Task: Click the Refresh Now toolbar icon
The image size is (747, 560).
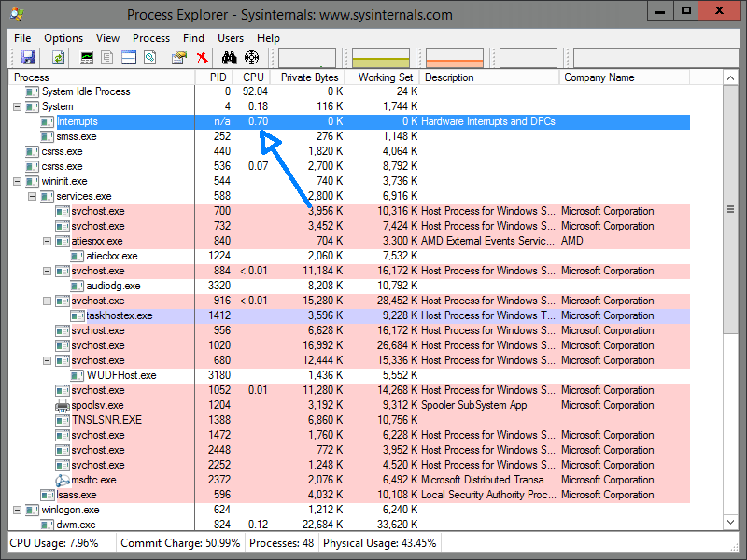Action: (58, 58)
